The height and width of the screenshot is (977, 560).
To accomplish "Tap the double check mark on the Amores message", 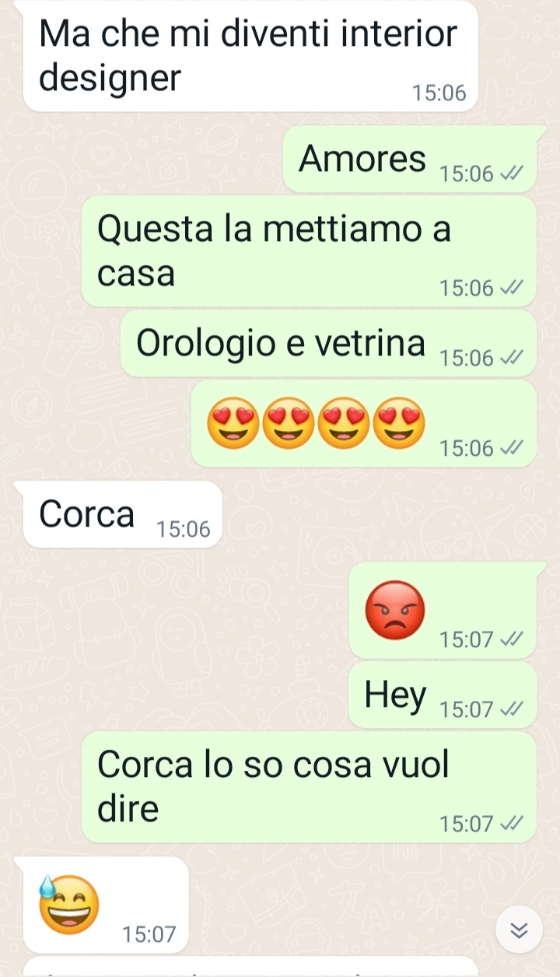I will click(x=512, y=173).
